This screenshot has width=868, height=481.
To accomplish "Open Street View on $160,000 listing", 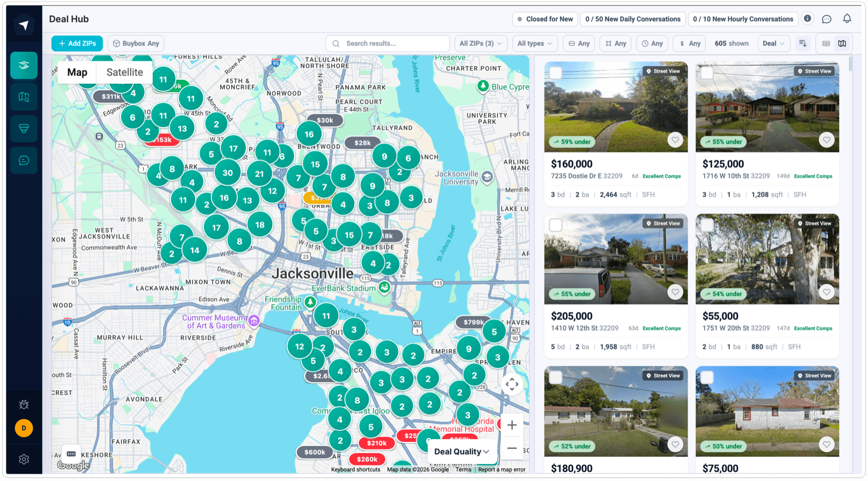I will click(662, 71).
